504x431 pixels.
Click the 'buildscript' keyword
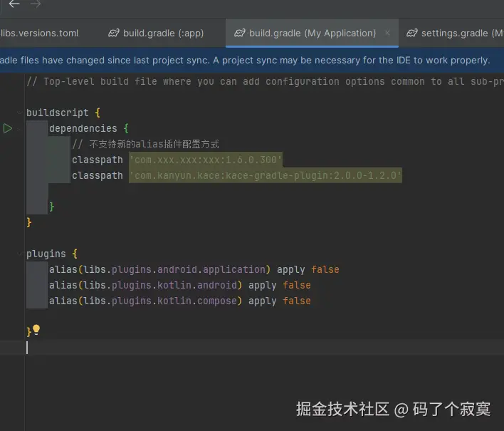coord(58,113)
